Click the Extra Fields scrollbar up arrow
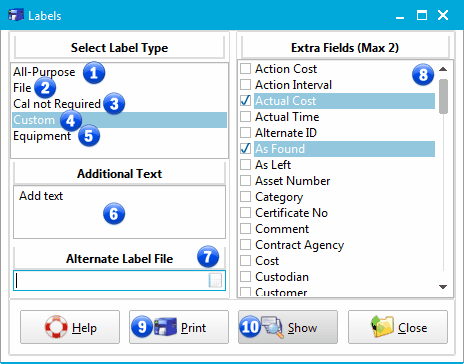The height and width of the screenshot is (364, 464). pyautogui.click(x=443, y=69)
